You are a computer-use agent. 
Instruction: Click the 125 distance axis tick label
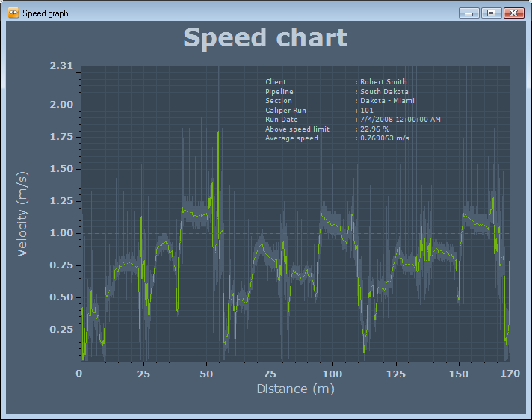coord(396,374)
